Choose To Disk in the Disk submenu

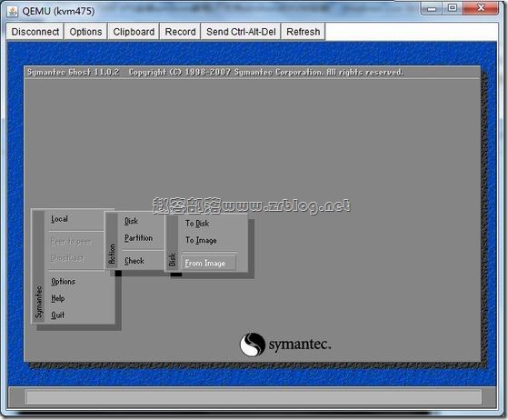point(197,224)
